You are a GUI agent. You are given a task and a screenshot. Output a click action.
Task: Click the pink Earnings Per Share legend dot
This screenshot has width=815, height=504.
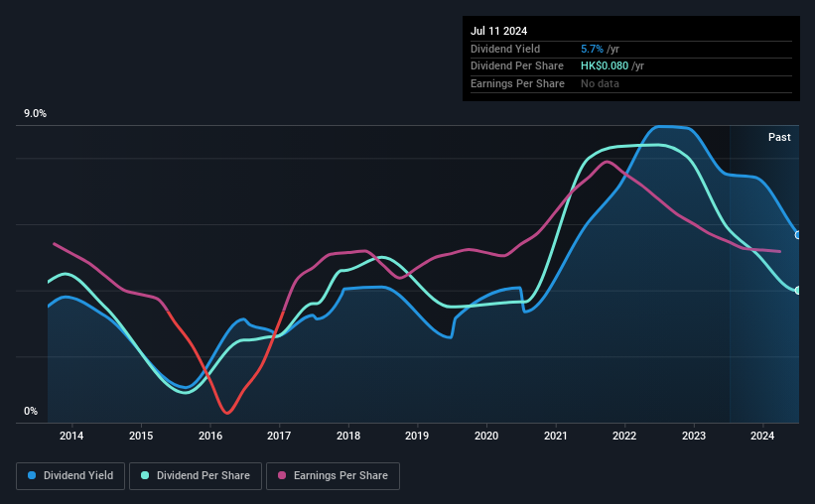282,475
